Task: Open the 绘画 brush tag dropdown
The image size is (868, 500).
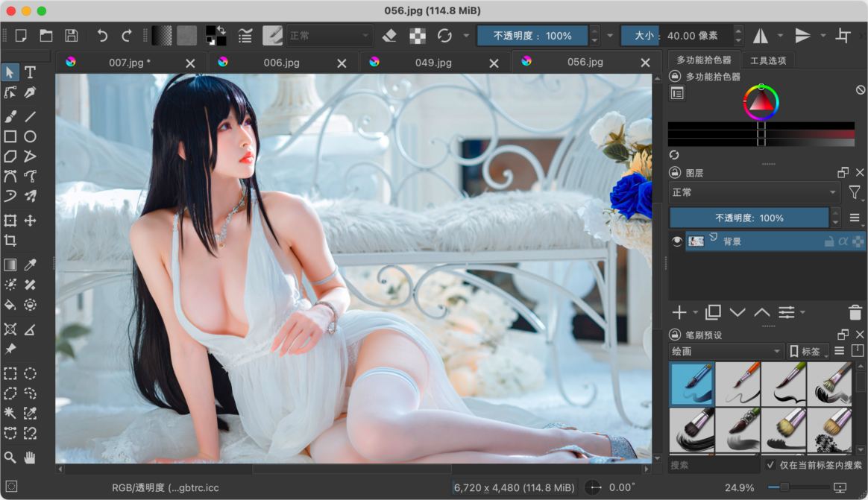Action: [x=726, y=351]
